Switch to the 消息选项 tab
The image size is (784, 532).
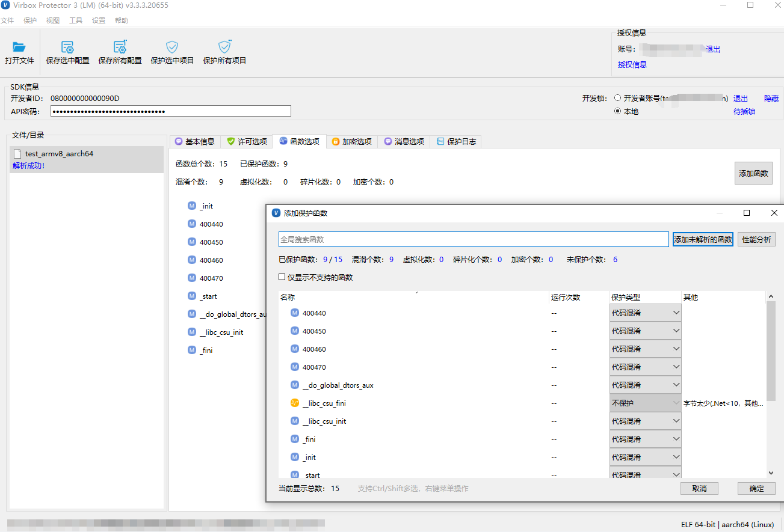click(404, 142)
